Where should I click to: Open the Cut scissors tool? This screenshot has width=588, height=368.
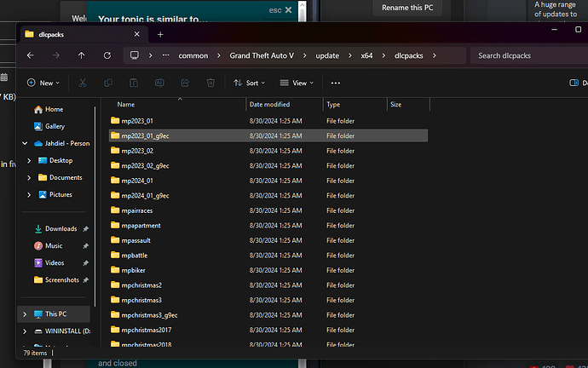pos(83,83)
